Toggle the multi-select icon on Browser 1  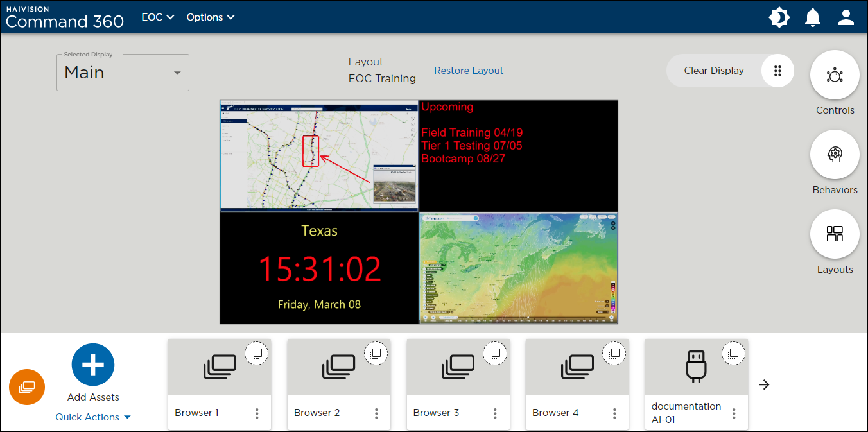pyautogui.click(x=257, y=353)
